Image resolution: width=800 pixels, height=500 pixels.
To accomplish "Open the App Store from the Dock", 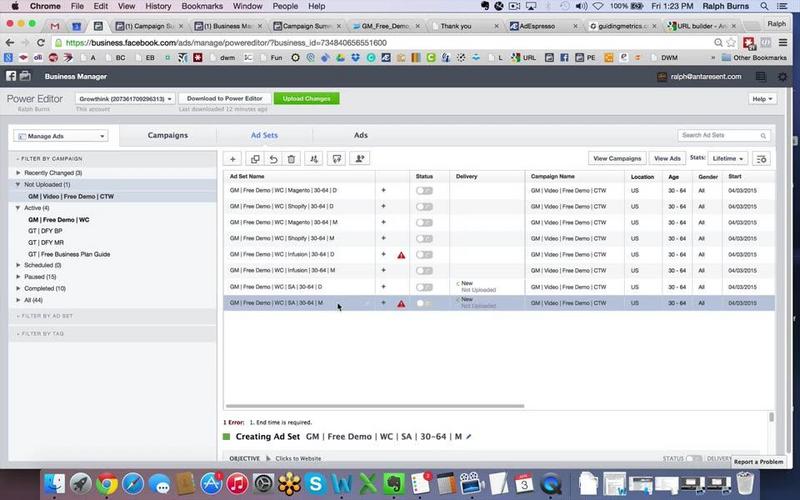I will point(211,483).
